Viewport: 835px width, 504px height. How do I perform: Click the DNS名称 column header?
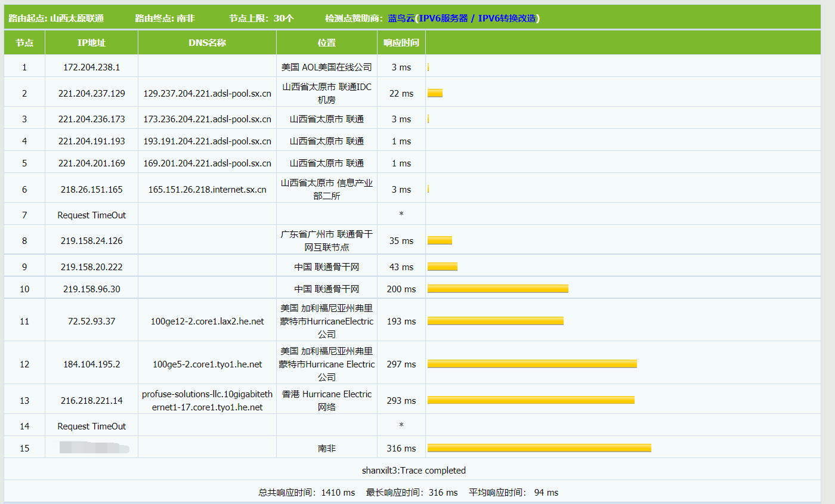(x=207, y=43)
